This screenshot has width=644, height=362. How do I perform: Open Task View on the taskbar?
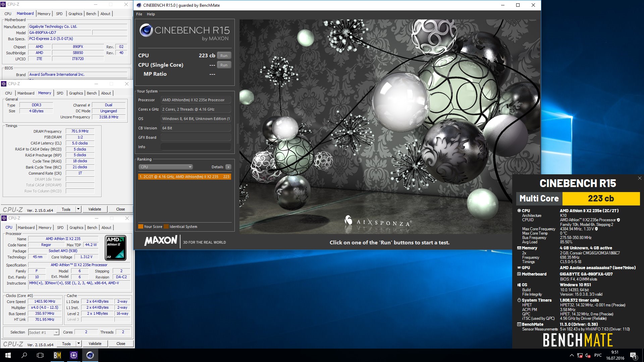tap(40, 355)
